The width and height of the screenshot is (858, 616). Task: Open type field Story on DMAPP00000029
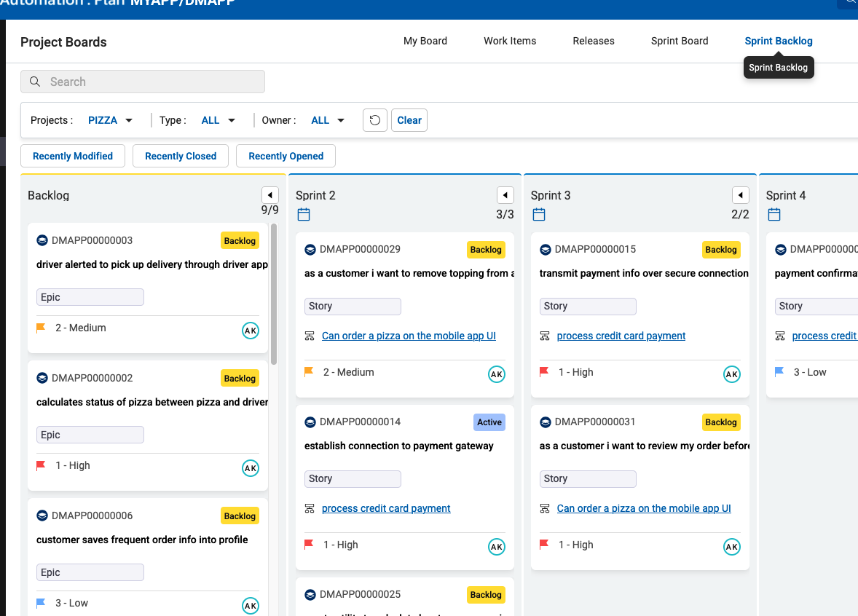coord(353,307)
